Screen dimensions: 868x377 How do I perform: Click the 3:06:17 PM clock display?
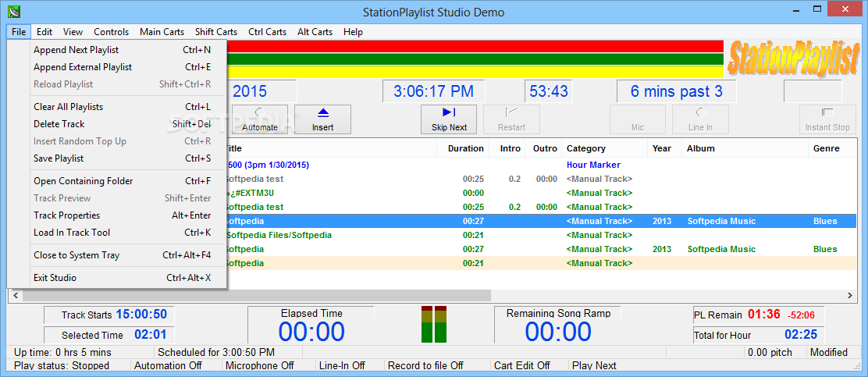click(433, 91)
